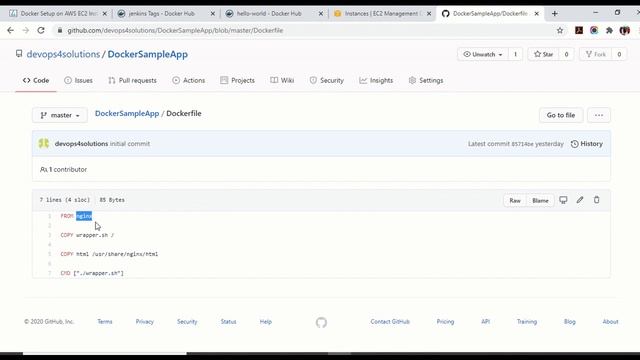640x360 pixels.
Task: Go back to the previous page
Action: pyautogui.click(x=11, y=30)
